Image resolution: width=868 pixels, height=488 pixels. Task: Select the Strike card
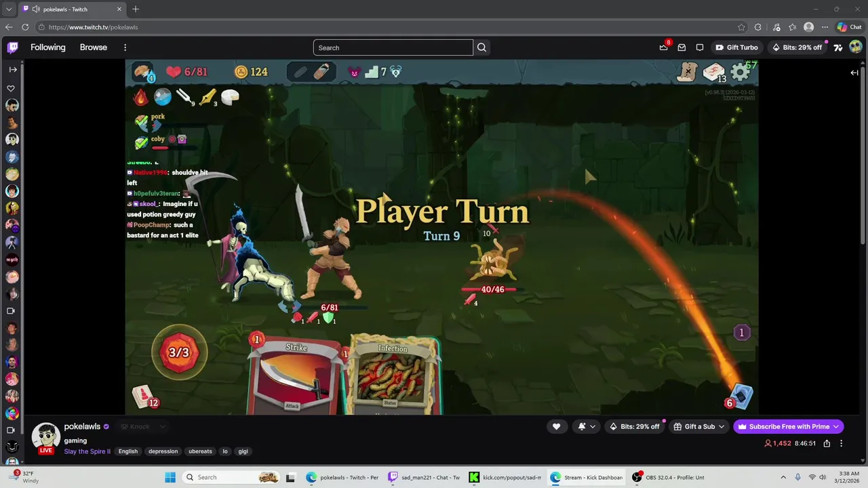[296, 373]
